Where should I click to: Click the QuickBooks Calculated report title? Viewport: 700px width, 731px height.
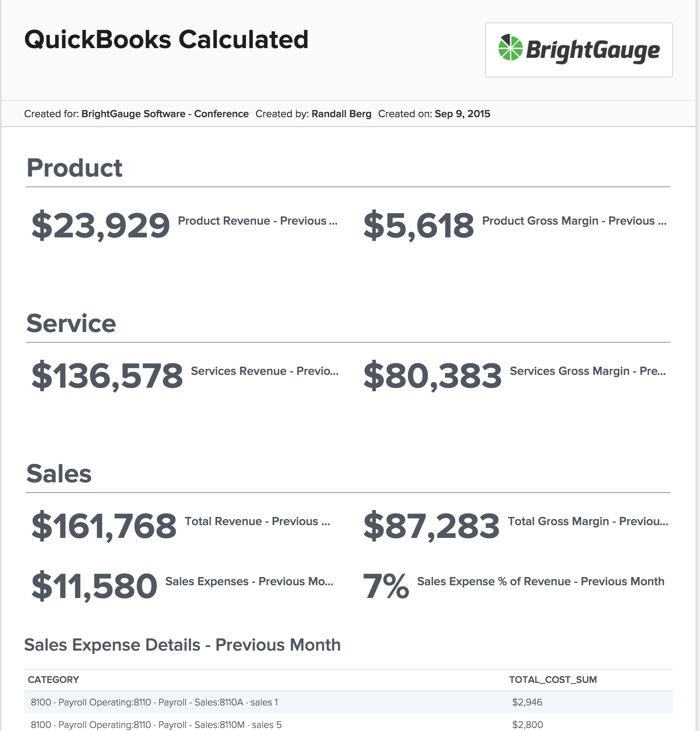166,39
